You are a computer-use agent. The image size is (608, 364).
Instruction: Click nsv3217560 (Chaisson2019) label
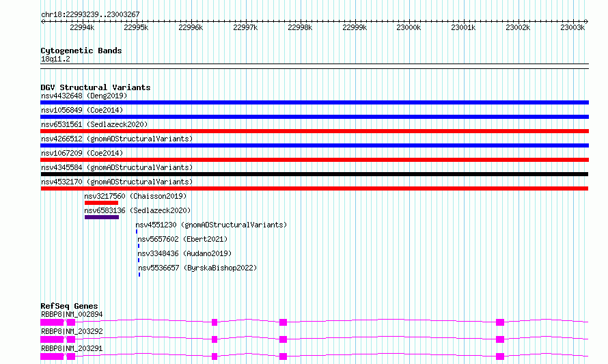[x=135, y=196]
